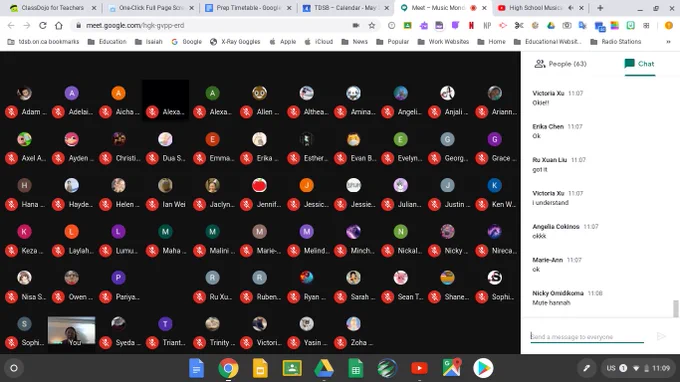
Task: Click Sophi's S logo avatar
Action: pyautogui.click(x=494, y=278)
